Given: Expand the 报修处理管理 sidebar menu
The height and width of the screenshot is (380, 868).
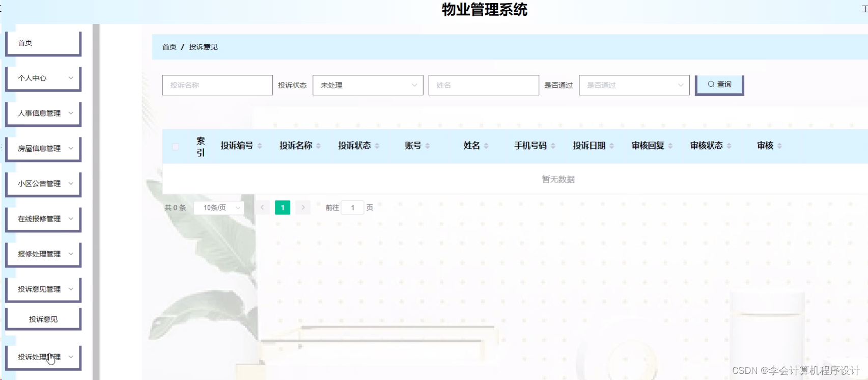Looking at the screenshot, I should (x=43, y=254).
